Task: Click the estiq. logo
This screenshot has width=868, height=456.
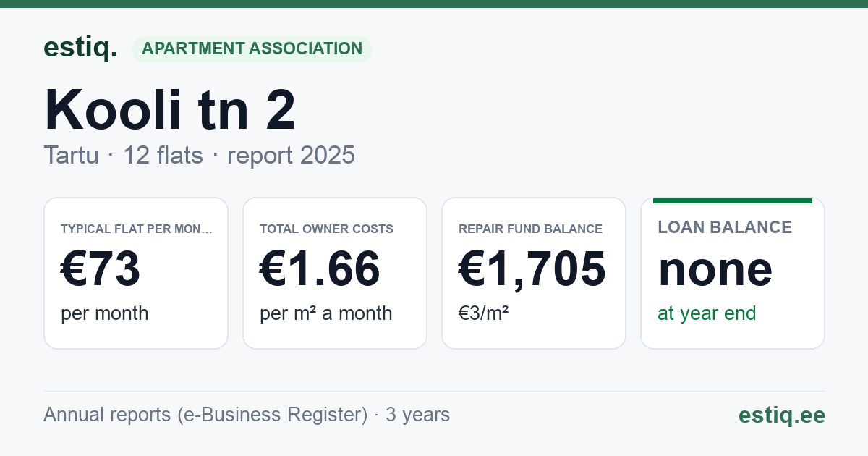Action: coord(80,48)
